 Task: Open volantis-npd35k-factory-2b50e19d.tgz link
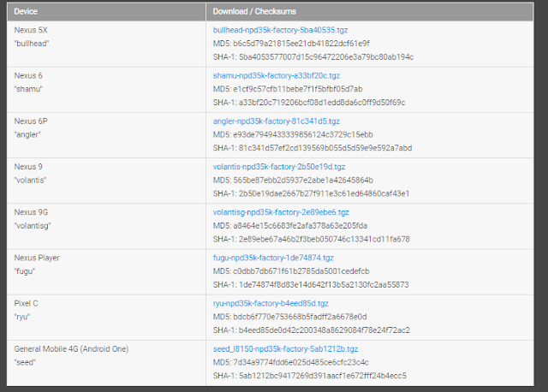pyautogui.click(x=279, y=167)
